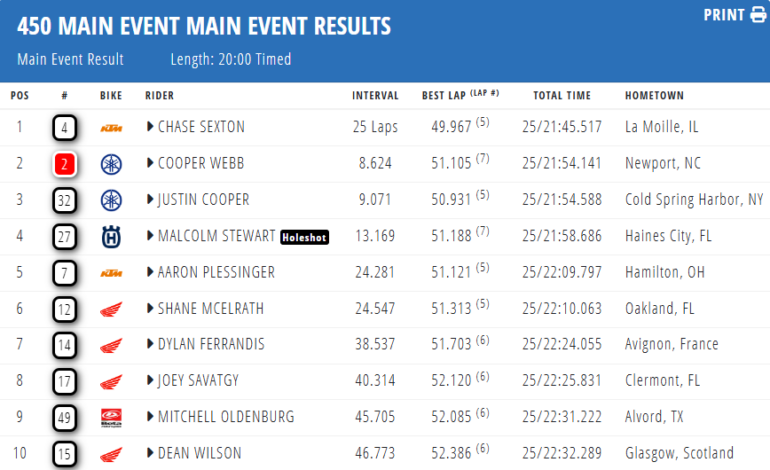Click the Honda logo beside Dylan Ferrandis
The image size is (770, 470).
(x=111, y=345)
